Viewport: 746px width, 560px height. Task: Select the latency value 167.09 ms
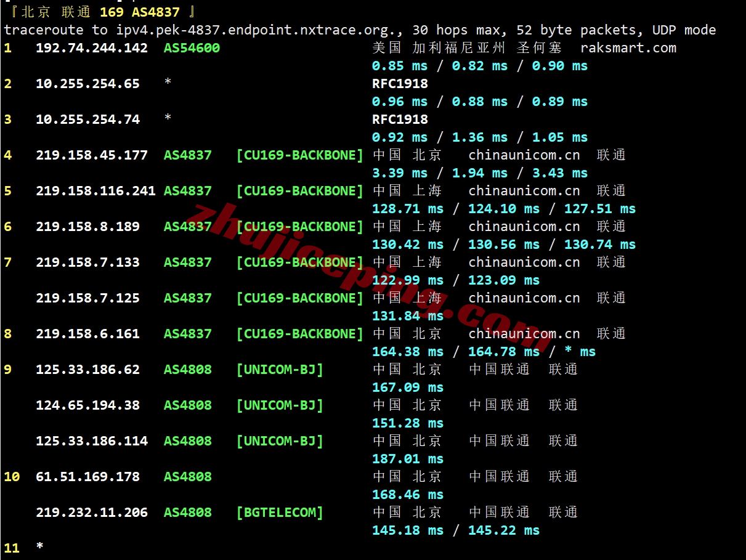click(408, 388)
